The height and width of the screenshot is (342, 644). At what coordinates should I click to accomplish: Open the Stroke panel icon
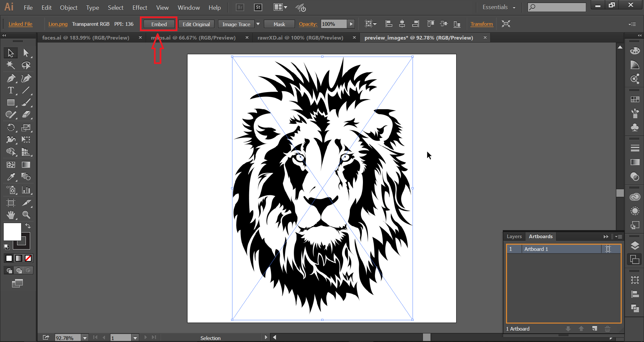coord(635,148)
